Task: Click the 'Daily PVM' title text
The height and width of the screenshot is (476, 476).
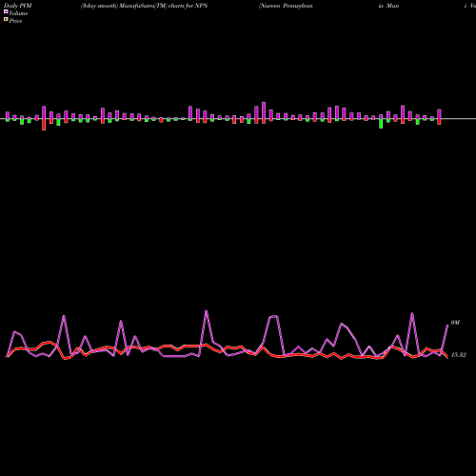Action: coord(18,6)
